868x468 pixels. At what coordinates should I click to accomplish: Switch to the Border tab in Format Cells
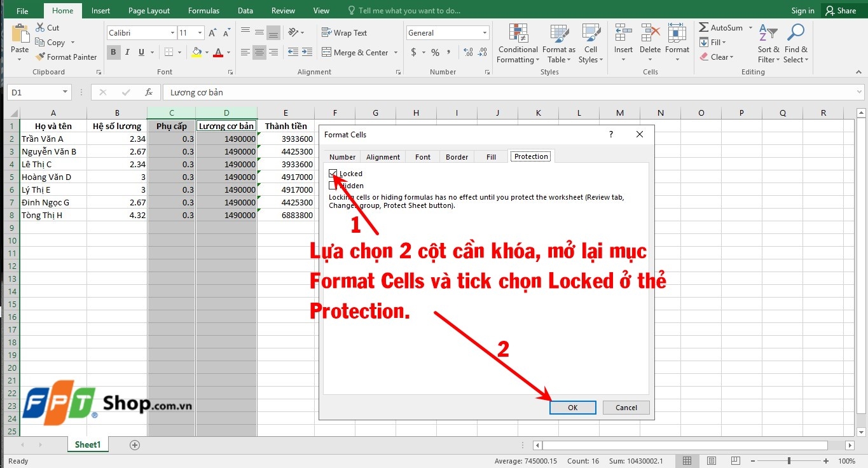click(457, 156)
